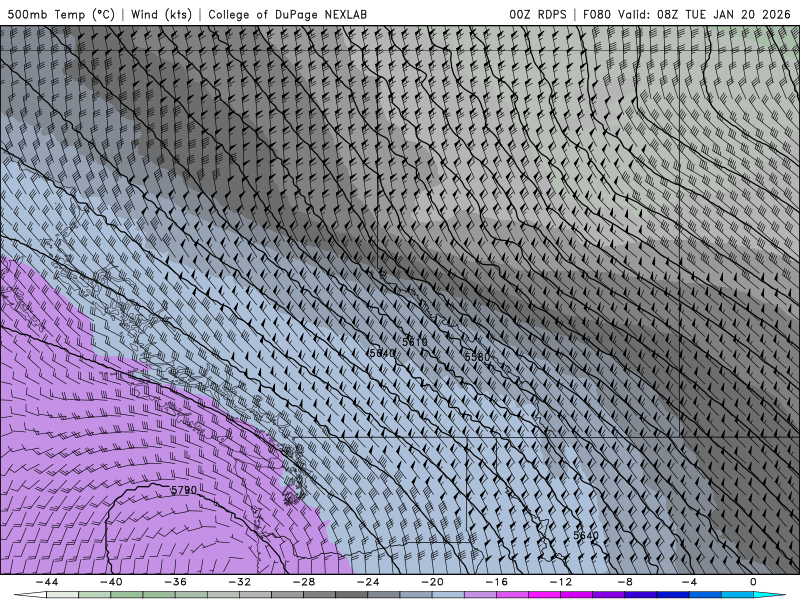
Task: Click the 5580 height contour label
Action: [477, 357]
